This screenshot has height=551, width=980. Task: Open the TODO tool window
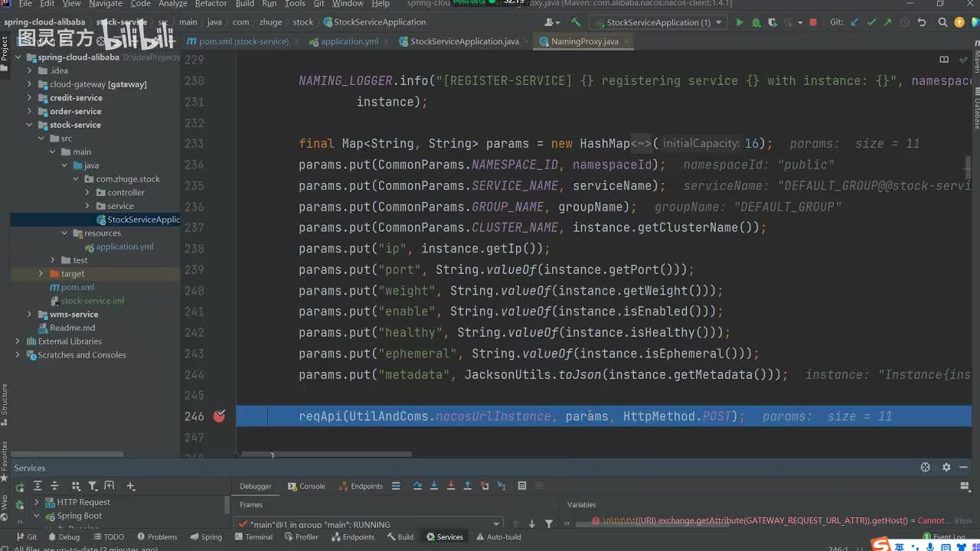tap(109, 536)
